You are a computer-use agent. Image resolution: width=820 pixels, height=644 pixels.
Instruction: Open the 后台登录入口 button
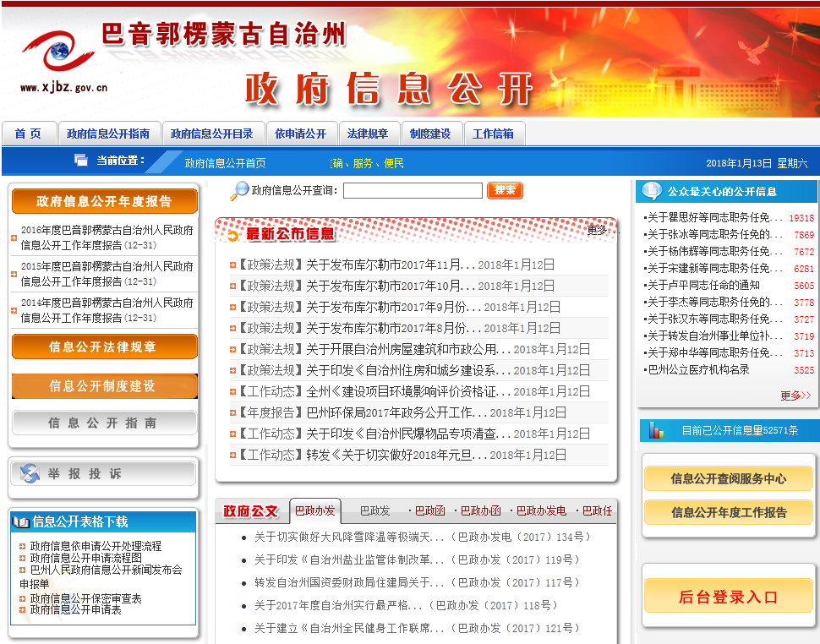coord(728,597)
